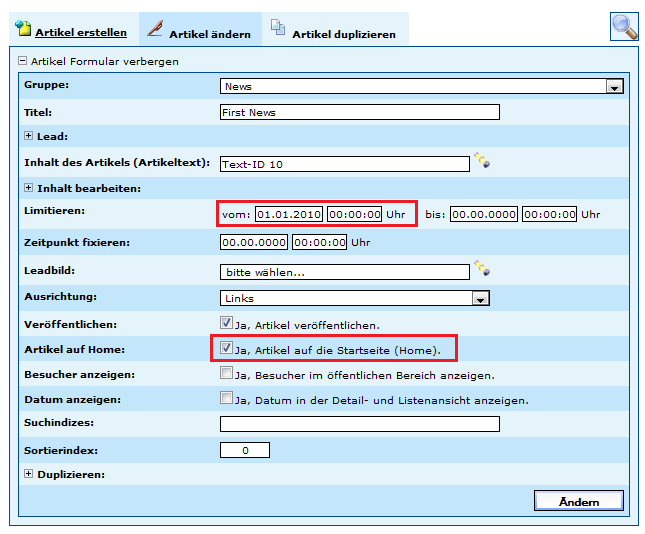Expand the Duplizieren section
This screenshot has width=645, height=534.
tap(29, 474)
